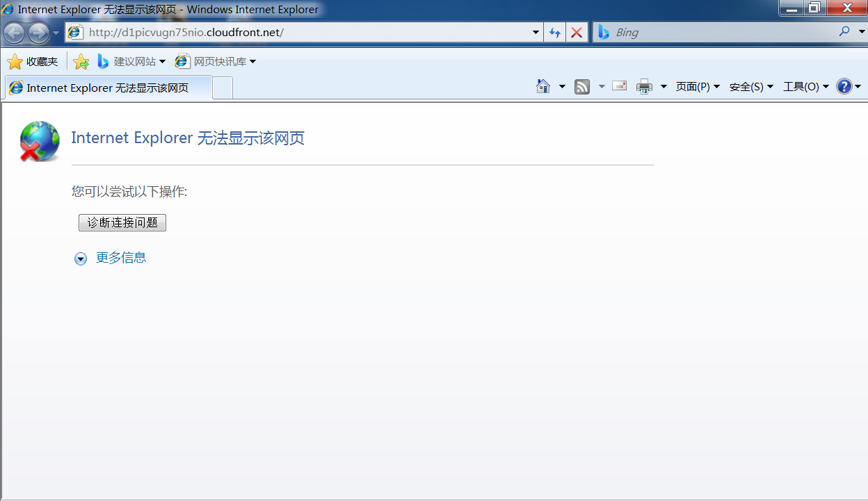868x501 pixels.
Task: Click the add-to-favorites-bar star icon
Action: coord(81,62)
